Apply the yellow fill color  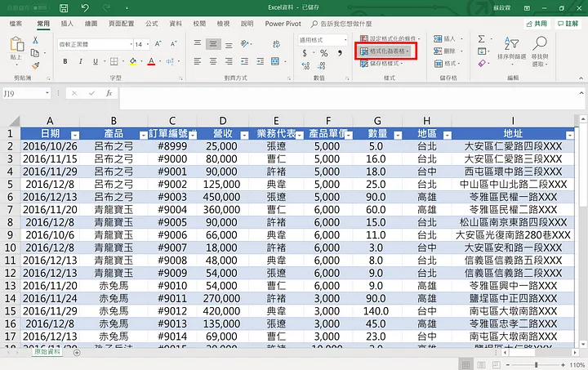click(133, 61)
